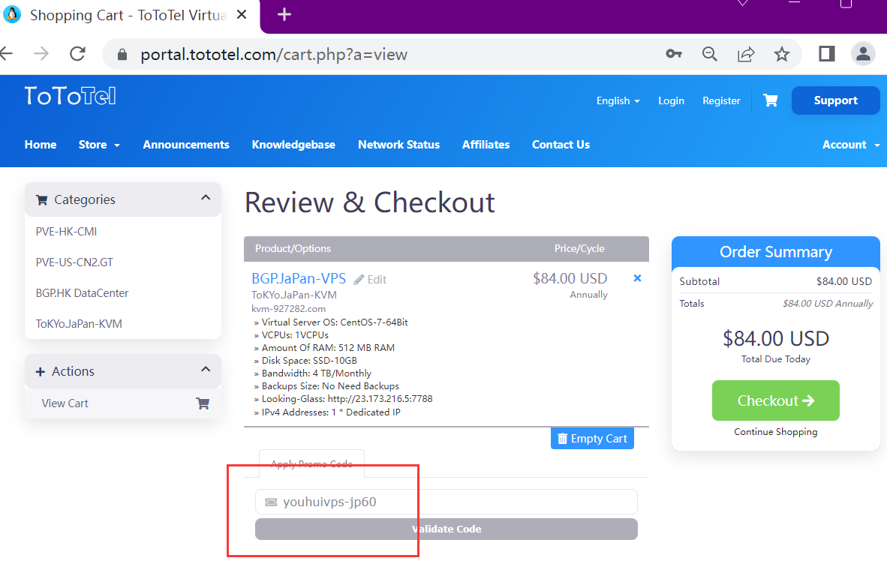The height and width of the screenshot is (588, 887).
Task: Click the Order Summary panel header
Action: pyautogui.click(x=775, y=251)
